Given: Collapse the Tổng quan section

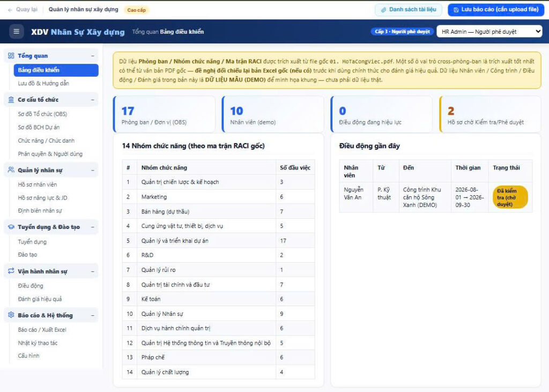Looking at the screenshot, I should pyautogui.click(x=92, y=56).
